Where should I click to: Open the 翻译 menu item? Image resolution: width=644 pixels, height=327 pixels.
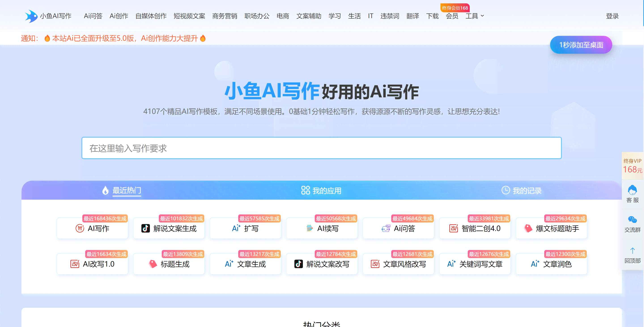(x=413, y=16)
